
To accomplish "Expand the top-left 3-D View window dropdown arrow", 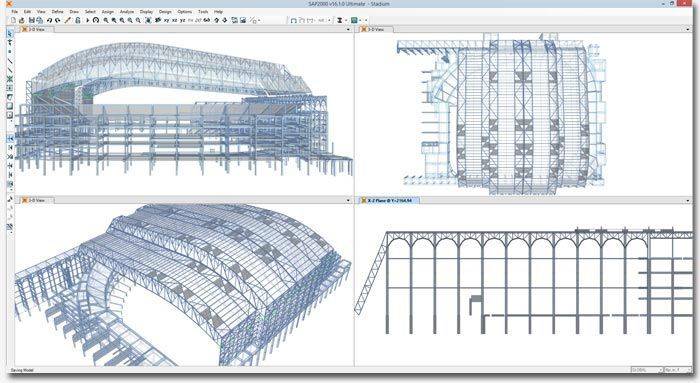I will coord(348,29).
